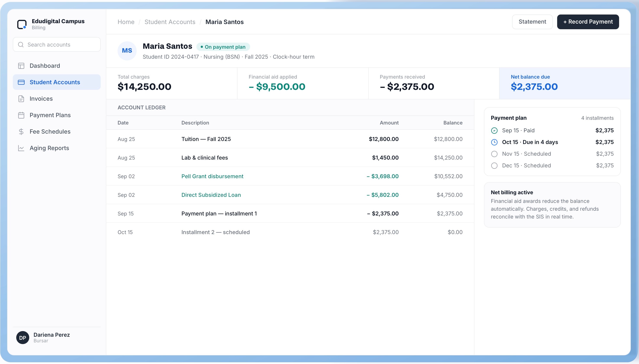Select Payment plan — installment 1 row
Screen dimensions: 639x364
click(x=290, y=214)
